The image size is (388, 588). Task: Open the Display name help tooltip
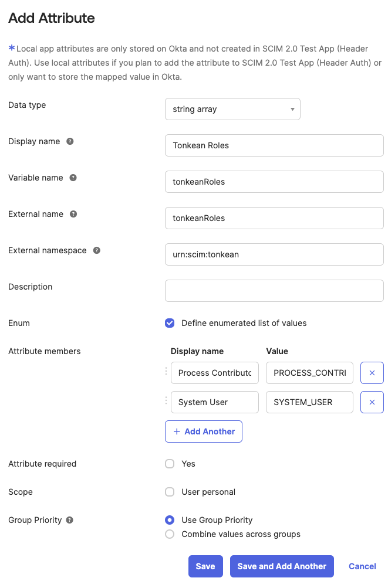tap(72, 141)
